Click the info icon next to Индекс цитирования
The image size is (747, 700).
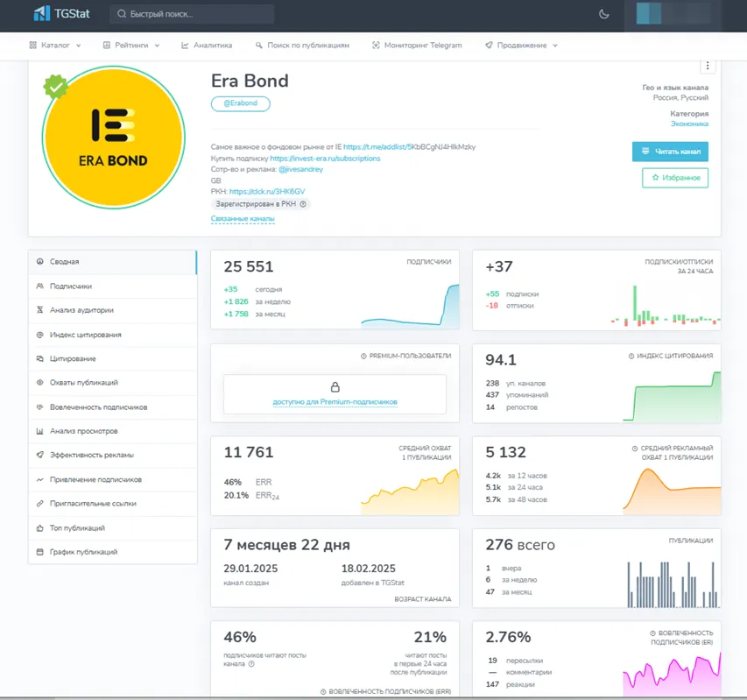(x=631, y=356)
